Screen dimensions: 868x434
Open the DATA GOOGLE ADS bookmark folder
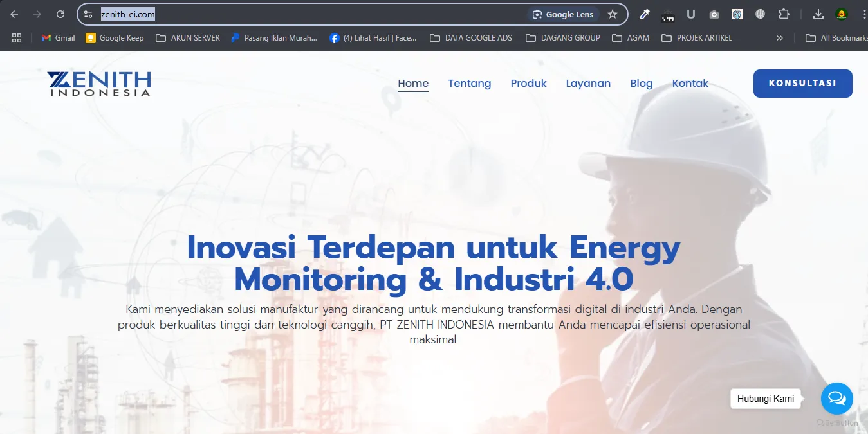tap(471, 38)
